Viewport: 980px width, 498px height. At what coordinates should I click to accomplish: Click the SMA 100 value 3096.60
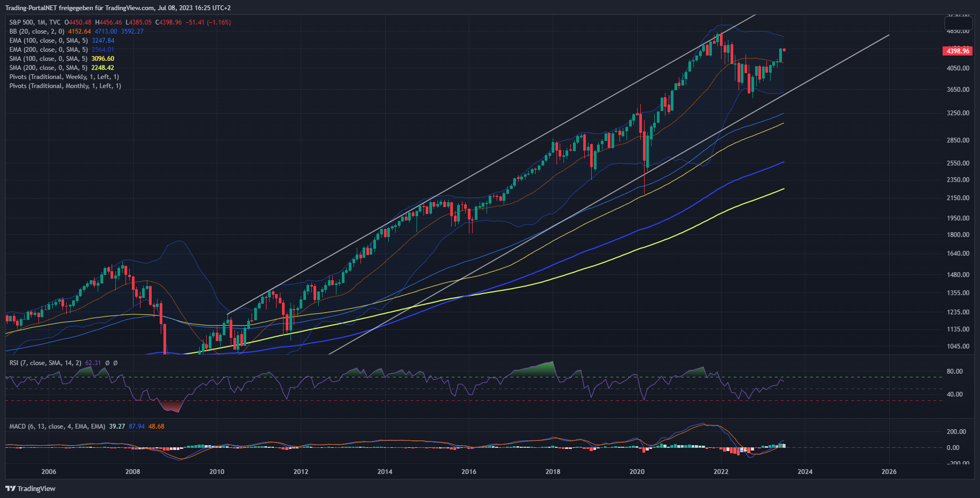coord(103,59)
